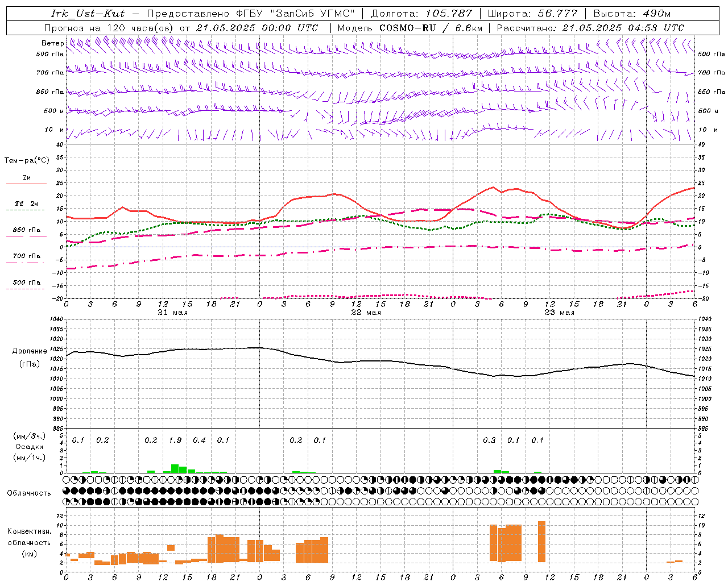Click the computed time "Рассчитано: 21.05.2025 04:53 UTC"
The width and height of the screenshot is (728, 582).
[x=590, y=28]
